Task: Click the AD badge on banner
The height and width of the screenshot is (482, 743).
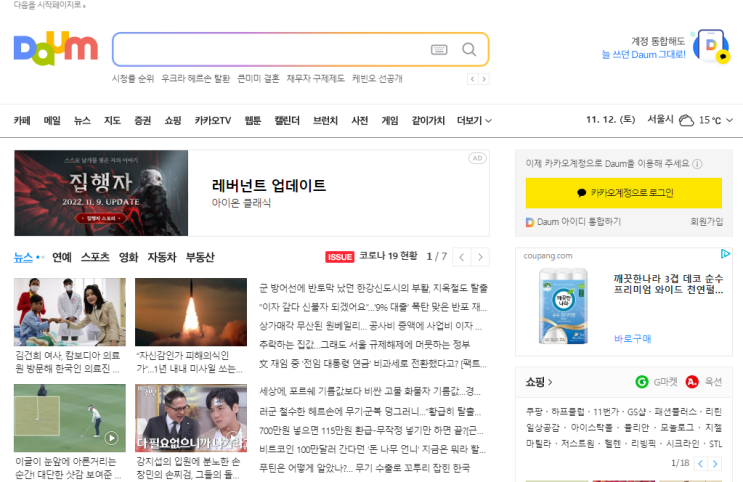Action: click(477, 158)
